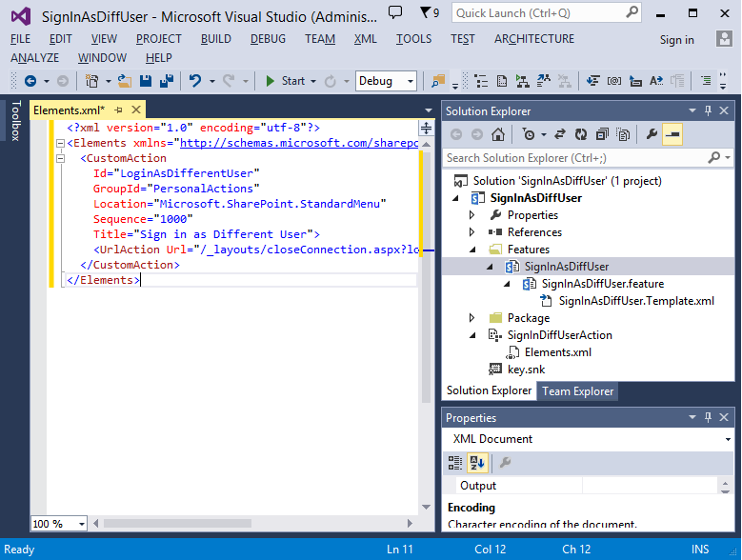Switch to the Team Explorer tab
Screen dimensions: 742x560
[x=577, y=391]
